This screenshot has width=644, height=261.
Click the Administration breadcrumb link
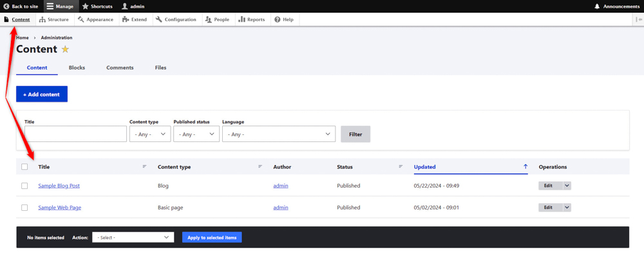click(56, 38)
